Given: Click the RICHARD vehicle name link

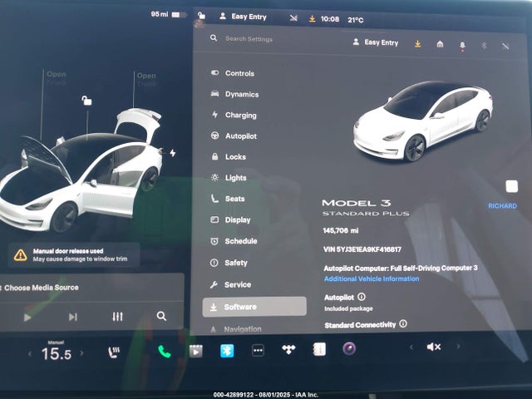Looking at the screenshot, I should [x=502, y=206].
